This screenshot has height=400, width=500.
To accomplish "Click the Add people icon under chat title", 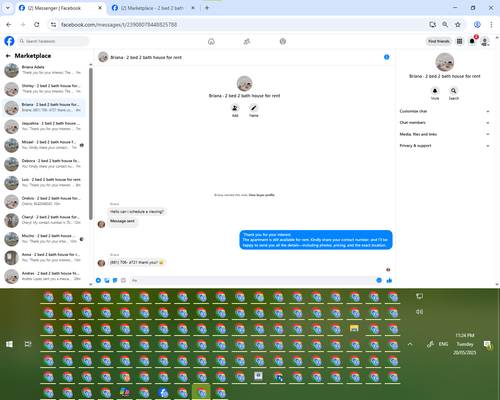I will (235, 108).
